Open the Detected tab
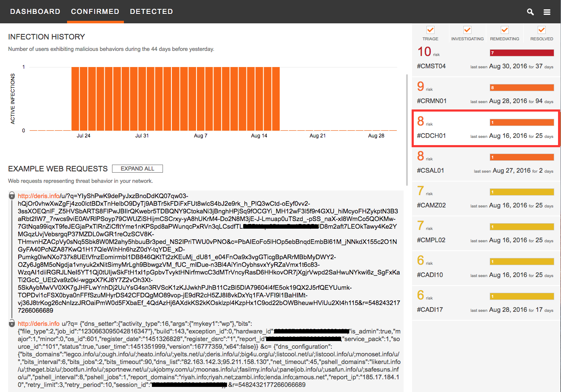The height and width of the screenshot is (392, 561). 151,11
